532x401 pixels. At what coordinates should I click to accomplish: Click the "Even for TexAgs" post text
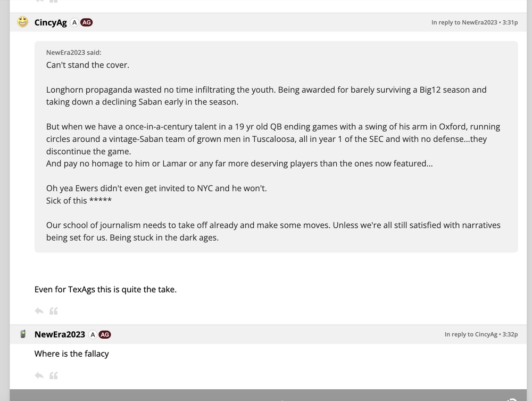(x=105, y=290)
